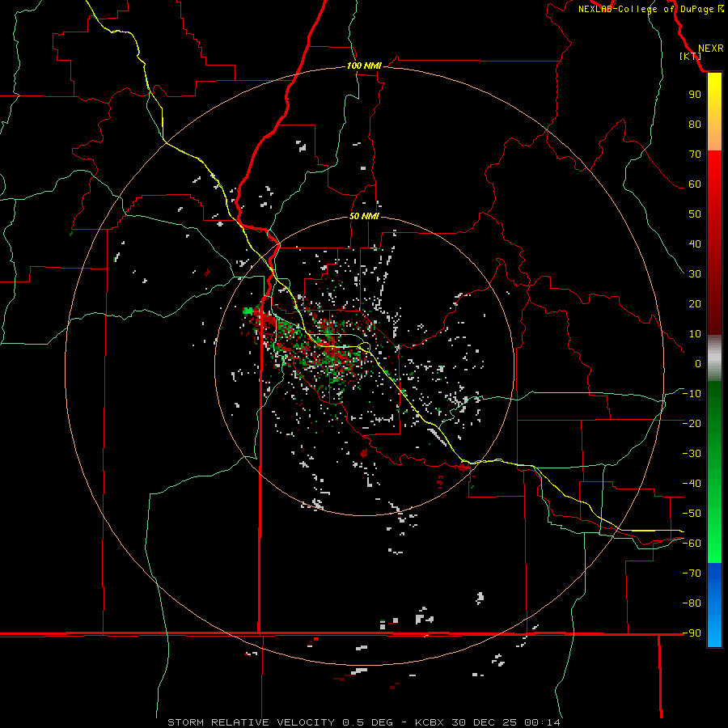Select the "NEXR" label above the color bar

(x=710, y=49)
